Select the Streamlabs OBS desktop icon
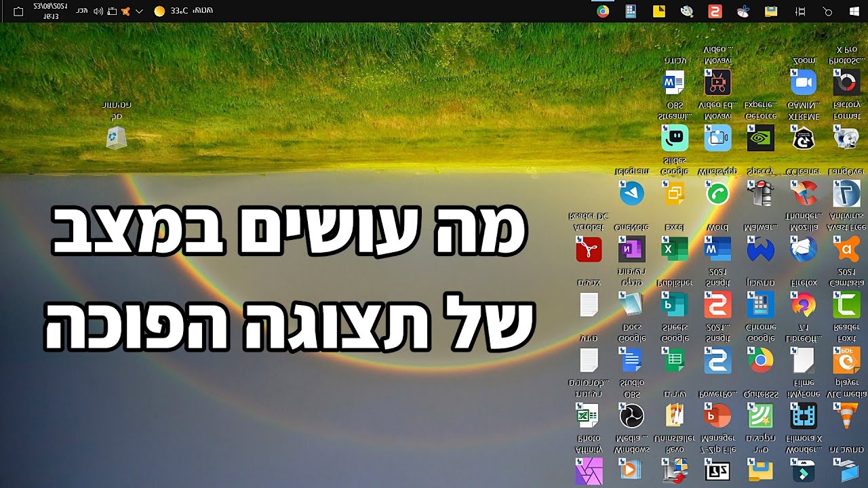Viewport: 868px width, 488px height. 675,138
